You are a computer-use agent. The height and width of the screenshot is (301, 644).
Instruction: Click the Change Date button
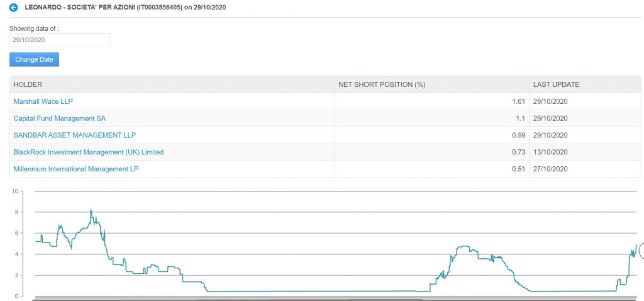point(34,59)
